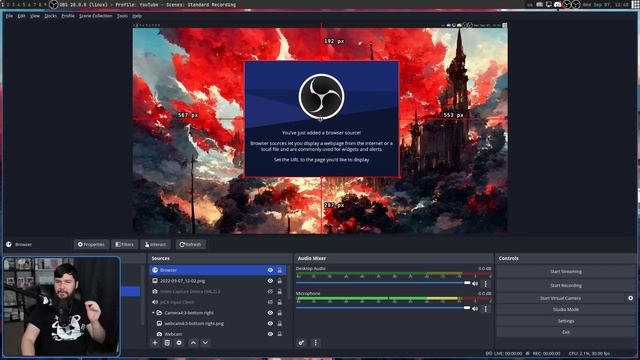
Task: Open the Profile menu
Action: 68,16
